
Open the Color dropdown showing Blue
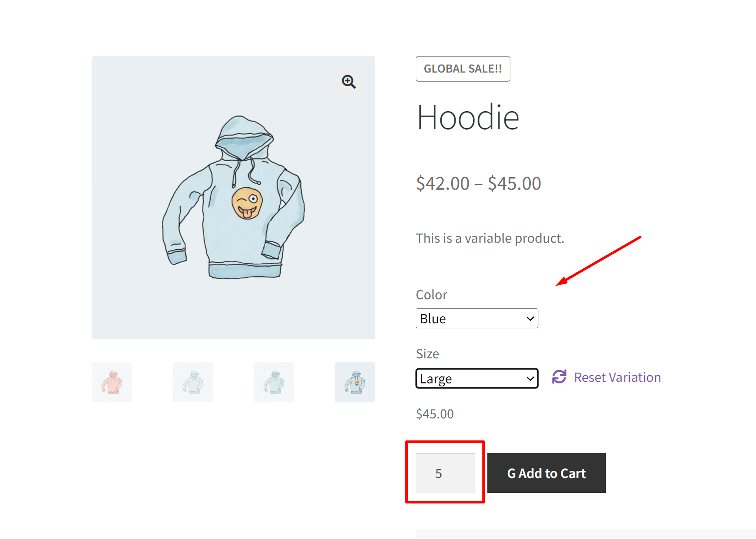tap(477, 318)
